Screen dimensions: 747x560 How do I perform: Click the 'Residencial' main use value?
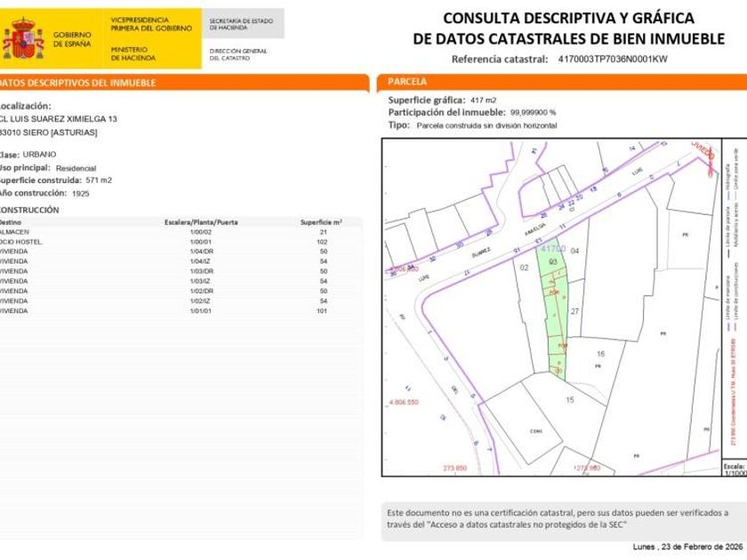[x=76, y=168]
